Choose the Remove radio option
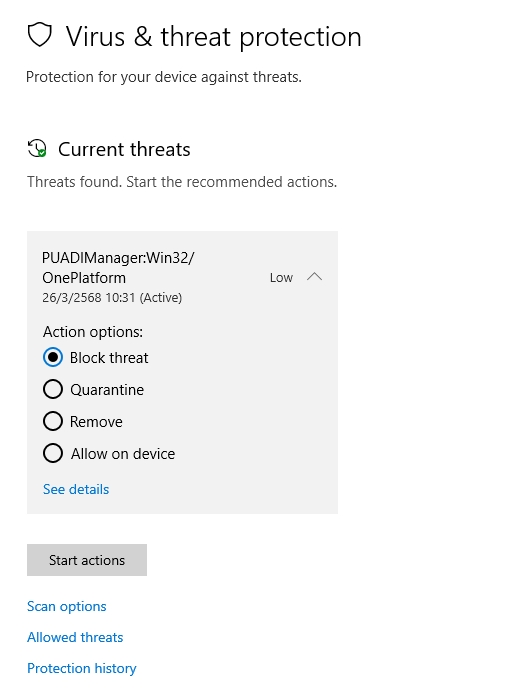519x694 pixels. 53,421
